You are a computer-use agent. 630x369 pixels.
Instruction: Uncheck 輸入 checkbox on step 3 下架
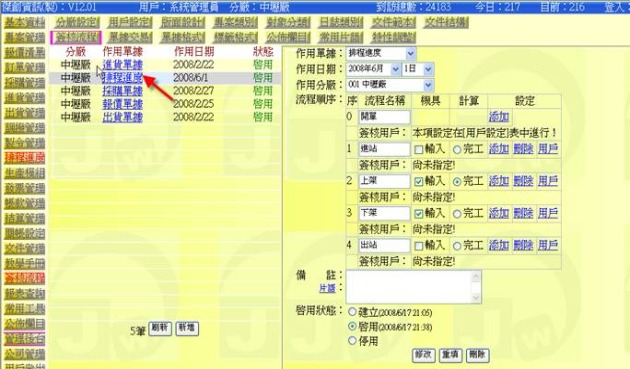[419, 214]
